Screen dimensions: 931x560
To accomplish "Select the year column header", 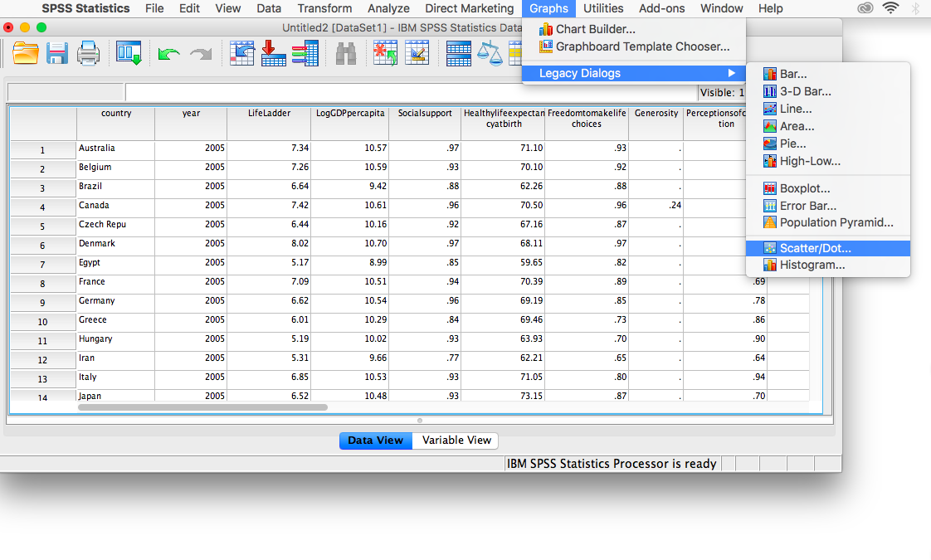I will tap(191, 124).
